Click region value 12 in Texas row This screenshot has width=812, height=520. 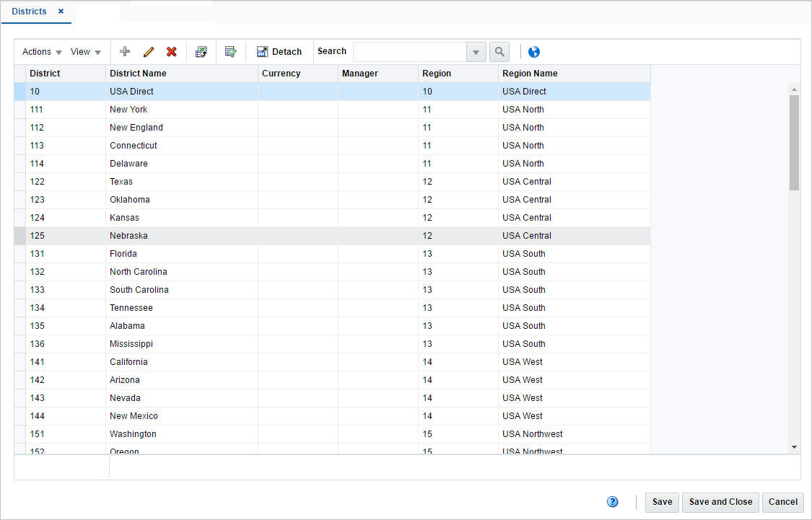458,182
